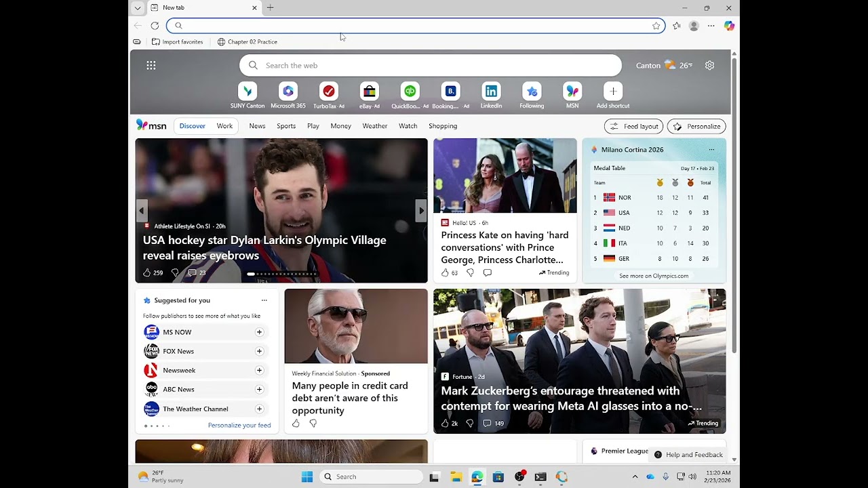
Task: Go to previous headline story slide
Action: [x=142, y=211]
